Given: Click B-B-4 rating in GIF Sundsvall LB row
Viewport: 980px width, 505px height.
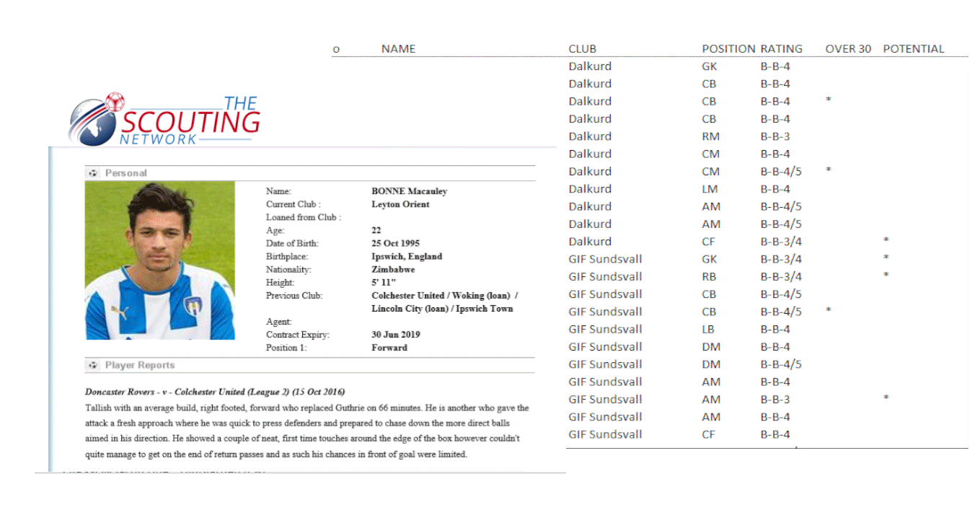Looking at the screenshot, I should pos(775,329).
